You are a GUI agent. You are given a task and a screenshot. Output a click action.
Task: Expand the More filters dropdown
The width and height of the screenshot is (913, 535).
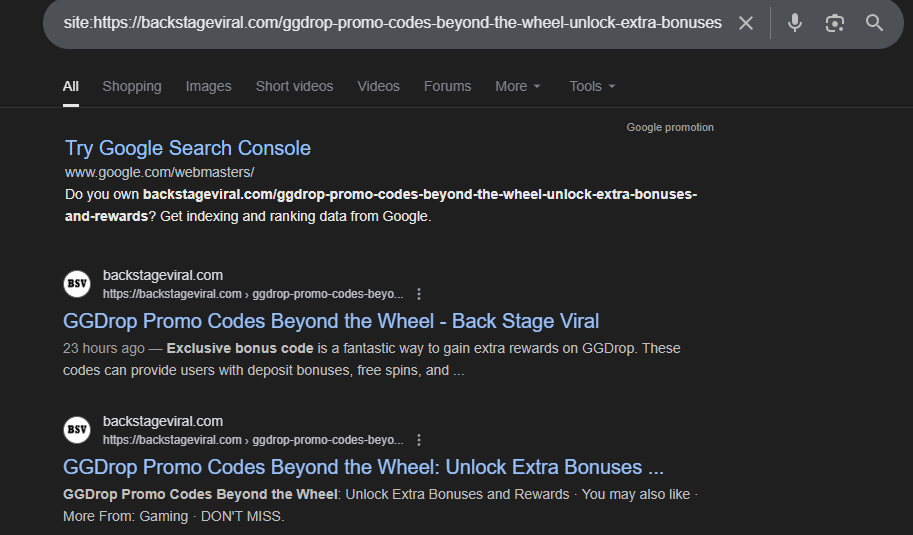click(518, 86)
